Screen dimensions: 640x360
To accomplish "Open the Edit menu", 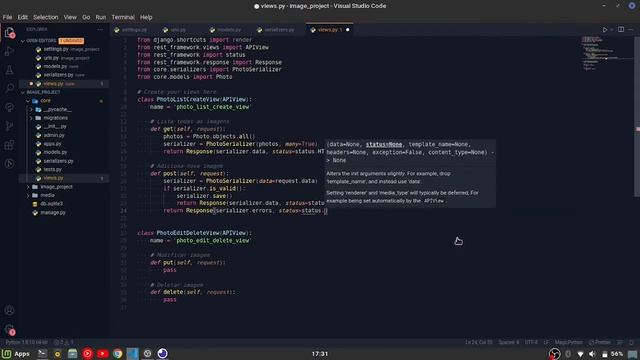I will point(22,17).
